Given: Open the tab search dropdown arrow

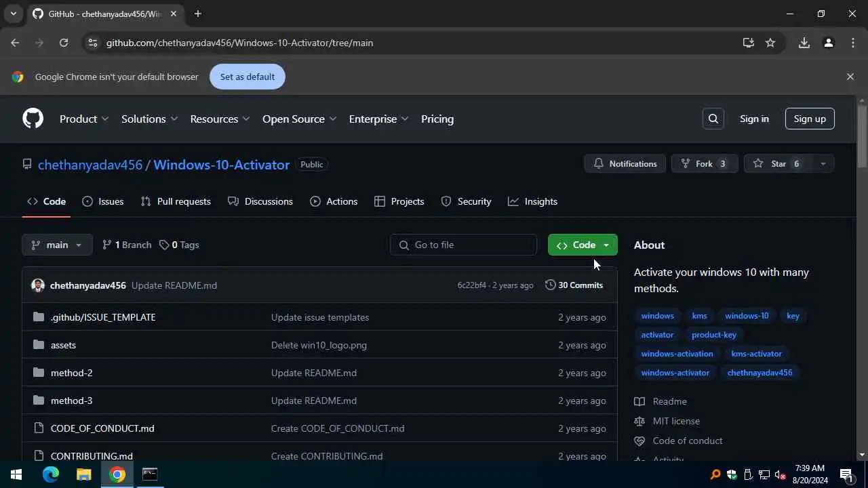Looking at the screenshot, I should click(x=13, y=14).
